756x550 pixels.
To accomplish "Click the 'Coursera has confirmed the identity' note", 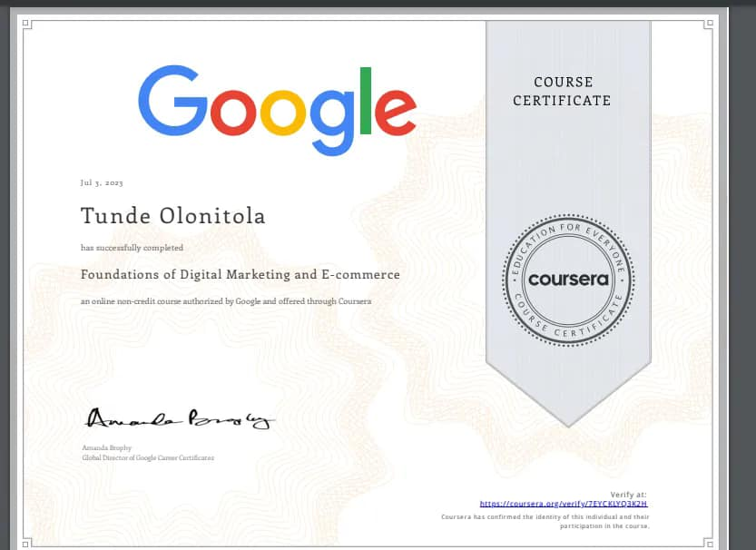I will point(545,522).
